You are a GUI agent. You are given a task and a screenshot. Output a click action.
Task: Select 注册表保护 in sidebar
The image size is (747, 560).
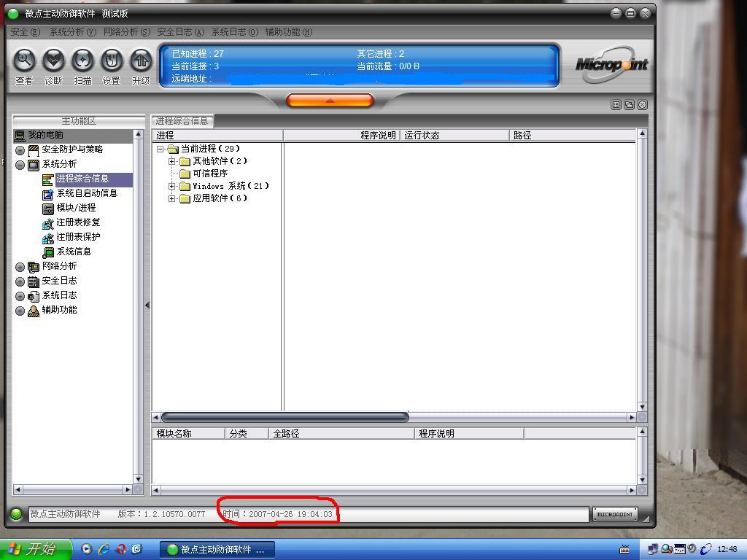click(78, 237)
